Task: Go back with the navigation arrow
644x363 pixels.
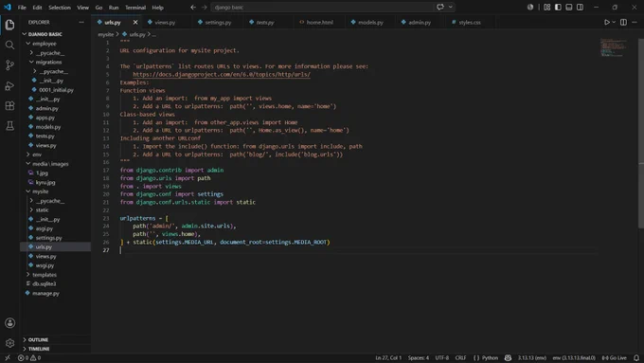Action: [193, 7]
